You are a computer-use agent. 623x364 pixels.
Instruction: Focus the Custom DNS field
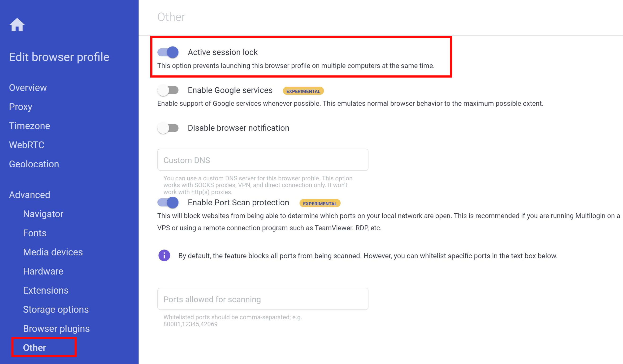click(x=263, y=160)
